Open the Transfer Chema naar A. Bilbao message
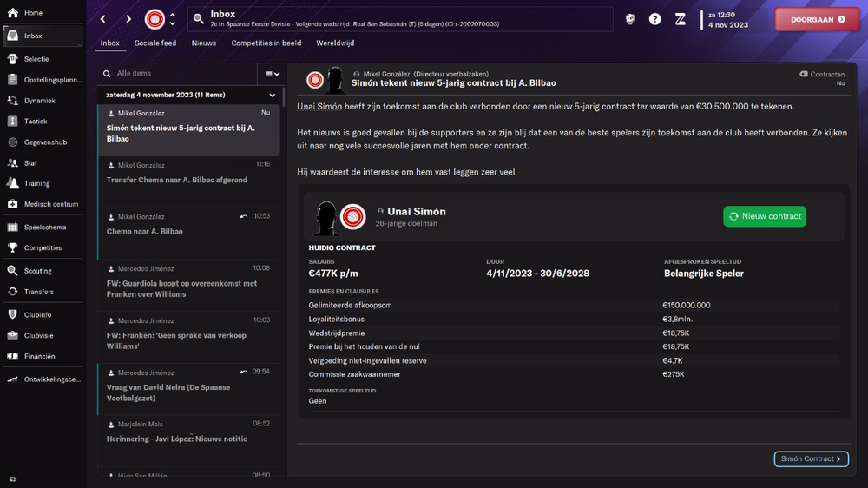 click(x=188, y=181)
